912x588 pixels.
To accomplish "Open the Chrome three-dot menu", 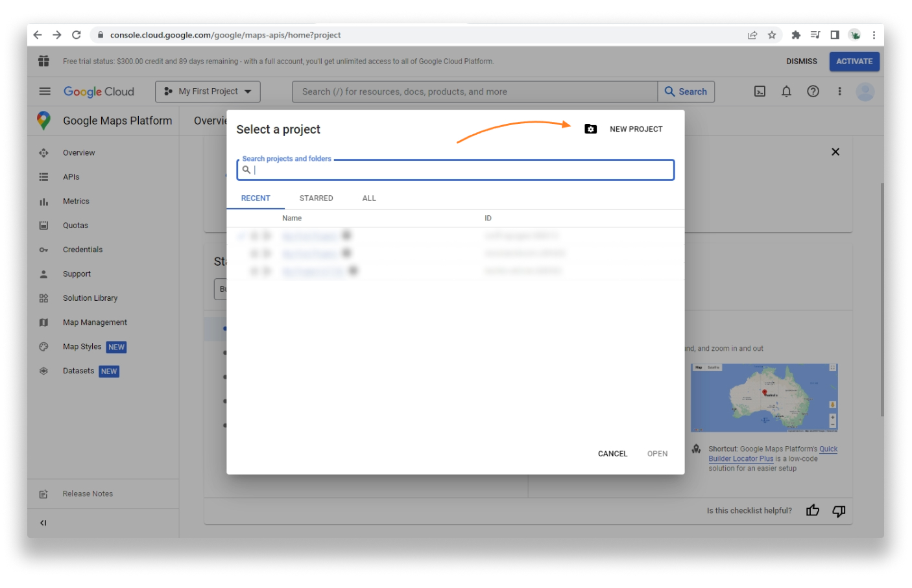I will 874,35.
